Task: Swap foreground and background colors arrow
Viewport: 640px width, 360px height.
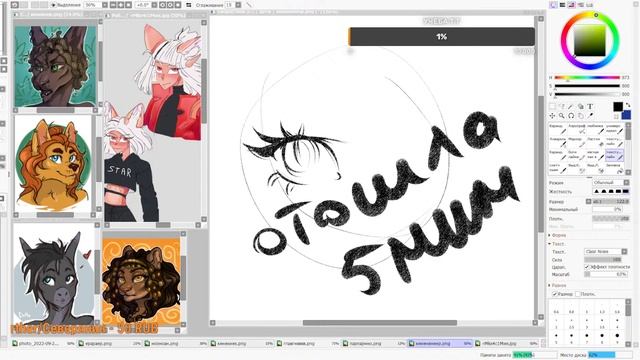Action: point(628,105)
